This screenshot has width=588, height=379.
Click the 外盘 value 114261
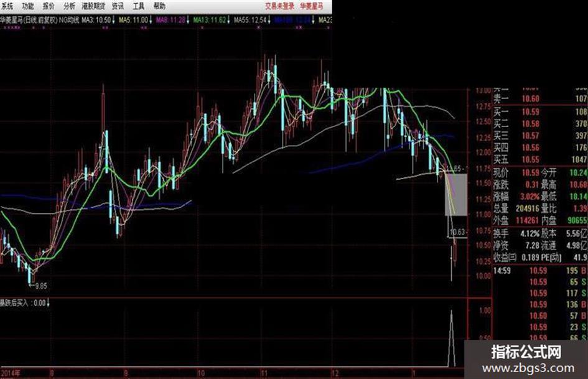(x=527, y=220)
